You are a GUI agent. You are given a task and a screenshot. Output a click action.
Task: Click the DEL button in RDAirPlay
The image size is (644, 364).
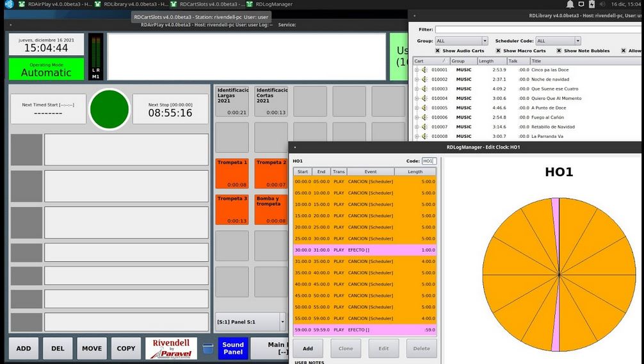coord(58,349)
